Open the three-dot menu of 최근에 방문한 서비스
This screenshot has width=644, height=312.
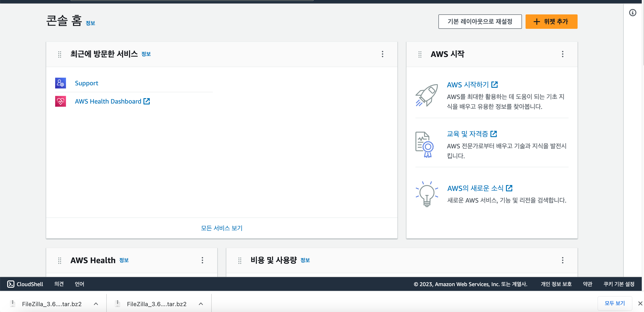pyautogui.click(x=383, y=54)
